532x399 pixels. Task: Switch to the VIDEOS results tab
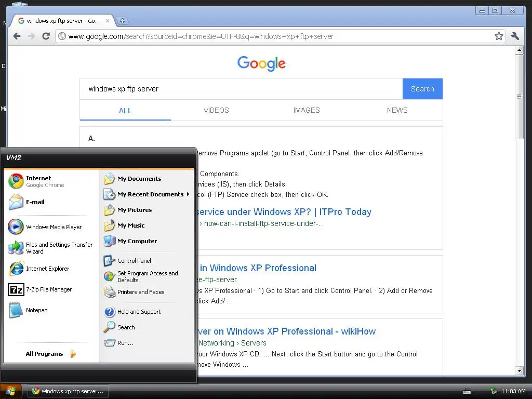click(x=216, y=110)
